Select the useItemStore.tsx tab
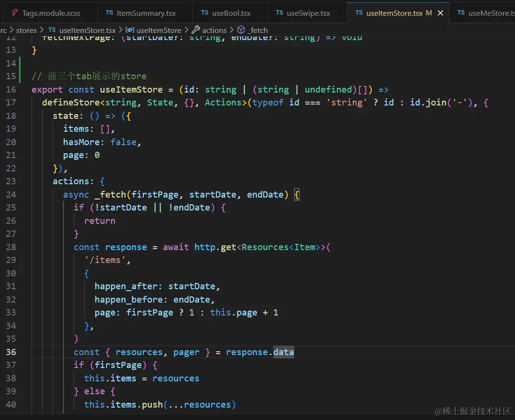This screenshot has width=515, height=420. pos(394,13)
